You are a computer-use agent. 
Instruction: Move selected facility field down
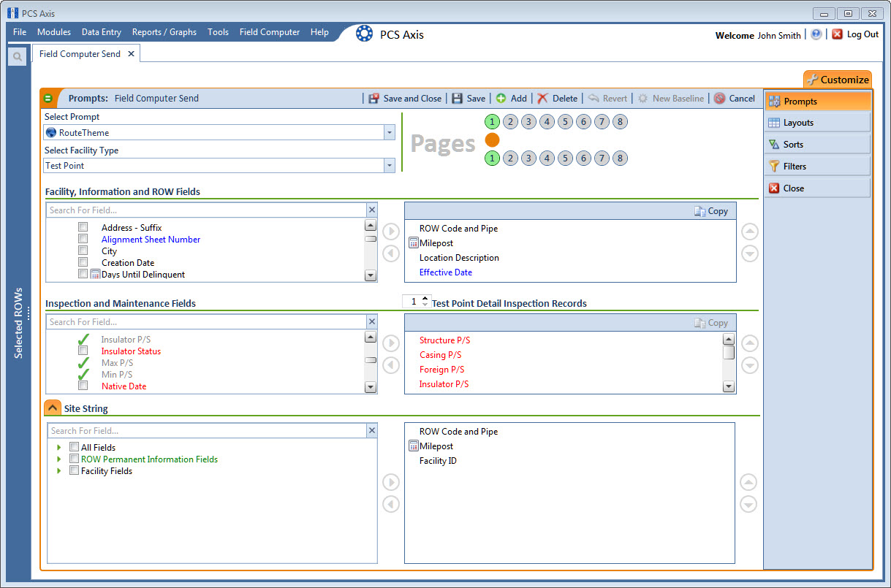pos(750,253)
